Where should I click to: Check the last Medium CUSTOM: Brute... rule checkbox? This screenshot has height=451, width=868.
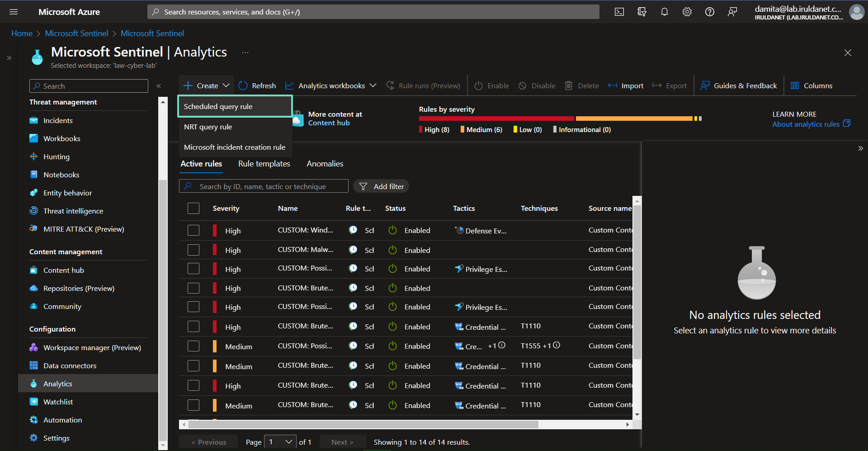[x=193, y=405]
